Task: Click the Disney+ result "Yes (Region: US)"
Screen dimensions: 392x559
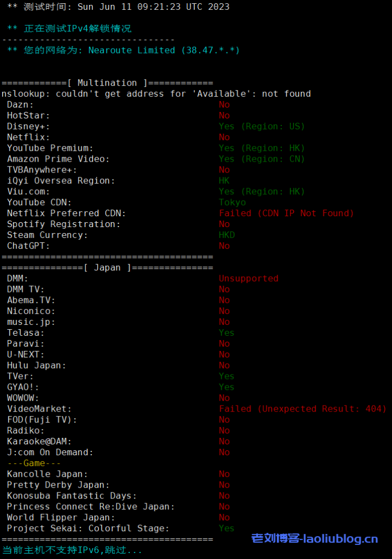Action: click(262, 127)
